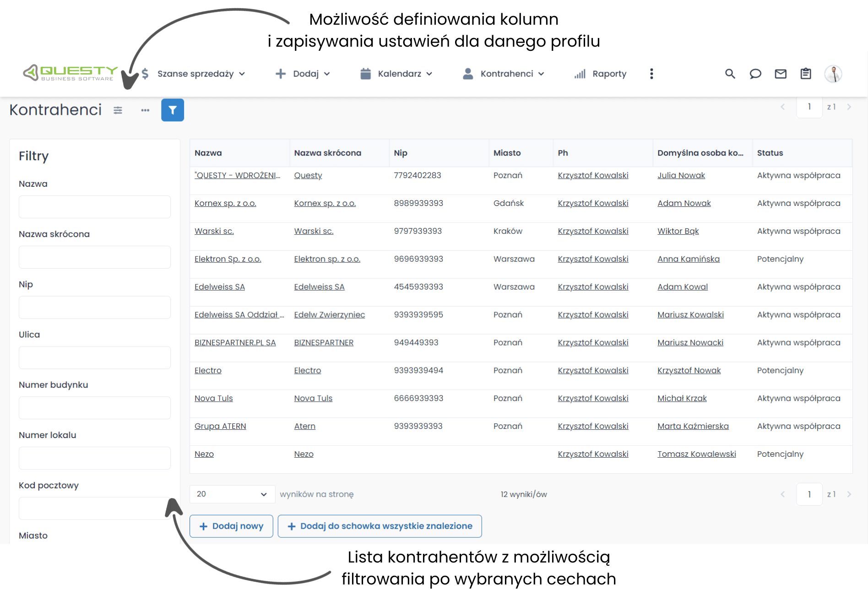Open contact person Tomasz Kowalewski
Viewport: 868px width, 595px height.
[697, 454]
